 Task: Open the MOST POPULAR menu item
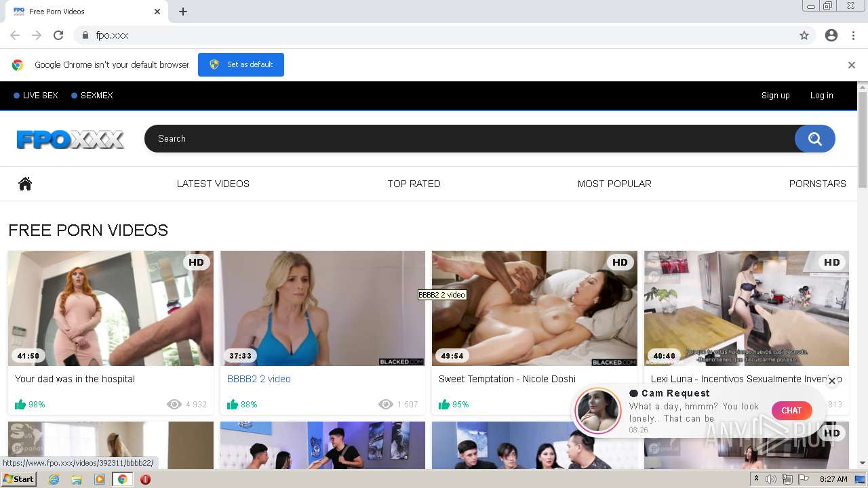pos(614,184)
